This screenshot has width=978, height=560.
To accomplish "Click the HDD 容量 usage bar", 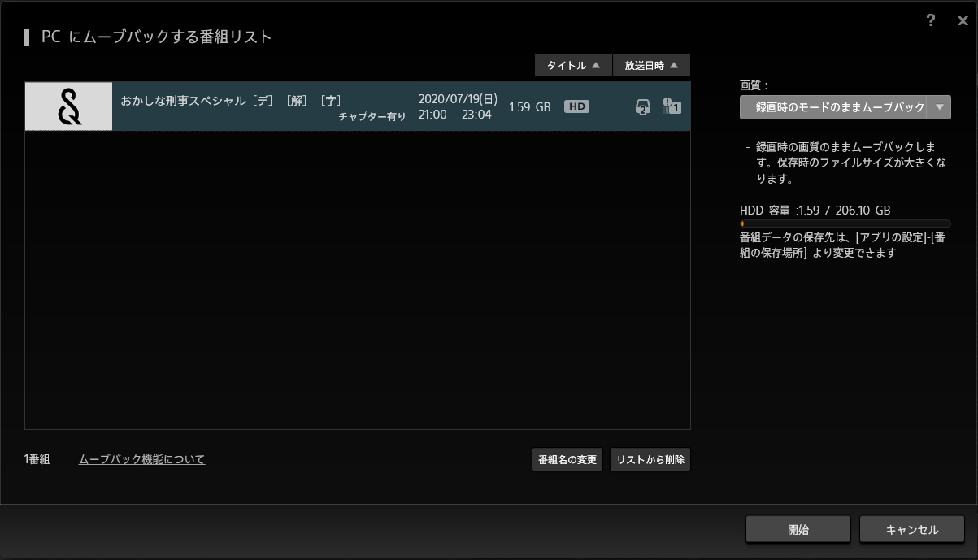I will tap(845, 224).
